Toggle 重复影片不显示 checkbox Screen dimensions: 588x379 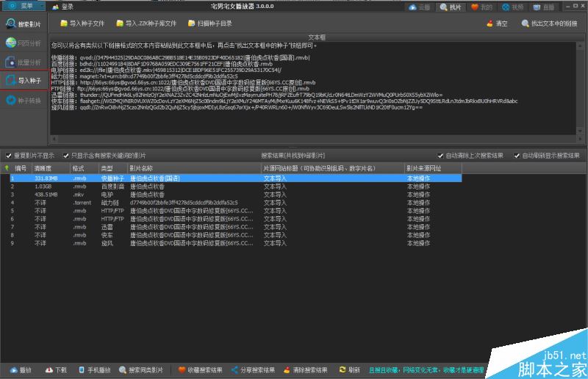click(x=9, y=156)
